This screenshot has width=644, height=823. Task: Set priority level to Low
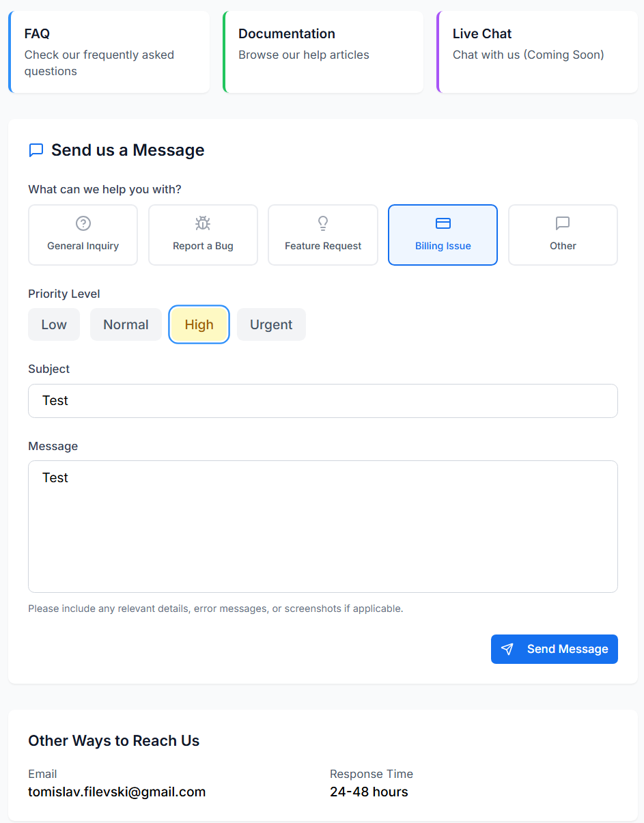point(54,324)
